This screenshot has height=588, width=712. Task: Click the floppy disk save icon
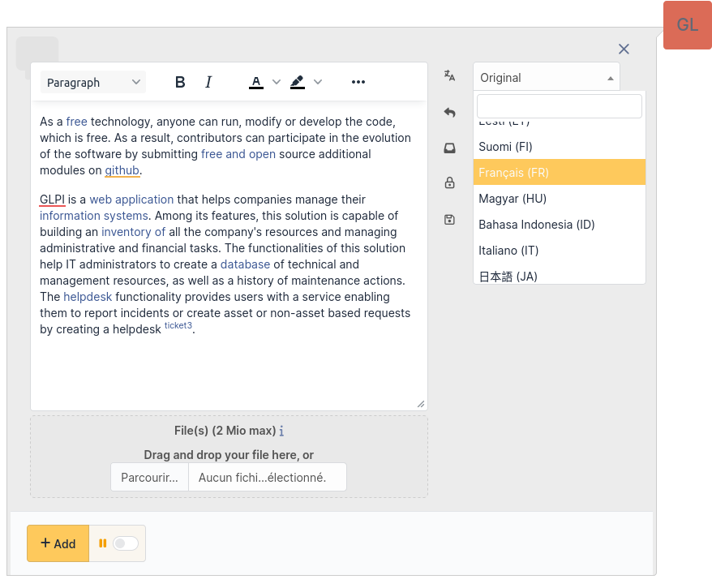[x=449, y=219]
